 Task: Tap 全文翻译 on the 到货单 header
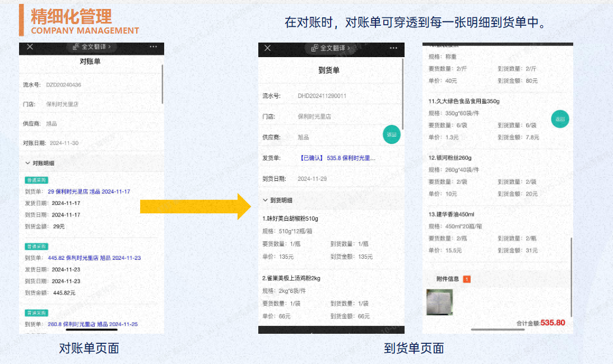tap(332, 48)
